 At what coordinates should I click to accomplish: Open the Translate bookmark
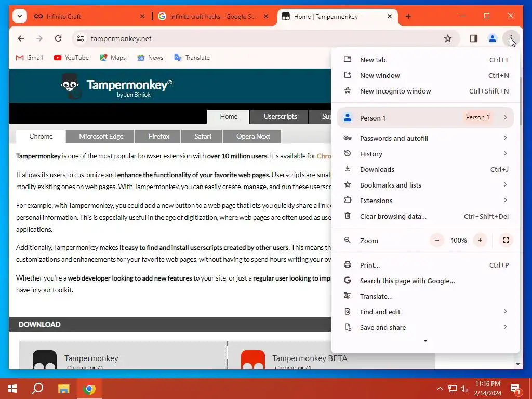click(x=192, y=58)
